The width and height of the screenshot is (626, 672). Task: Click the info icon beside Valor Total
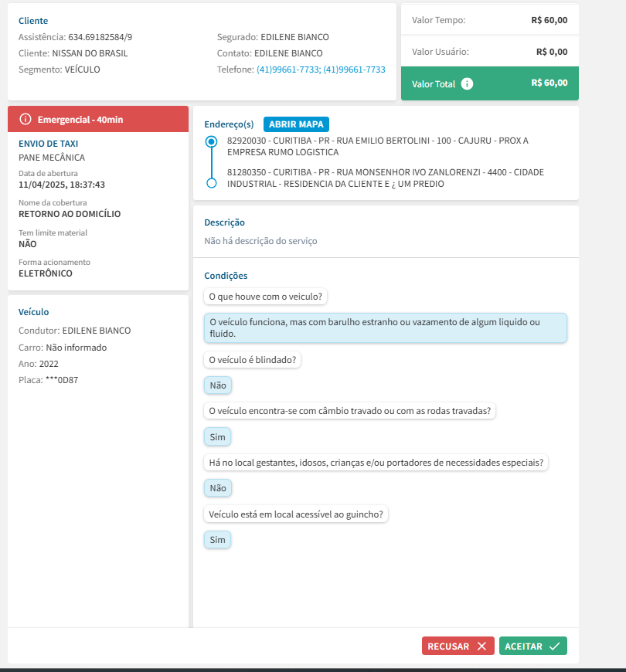467,83
